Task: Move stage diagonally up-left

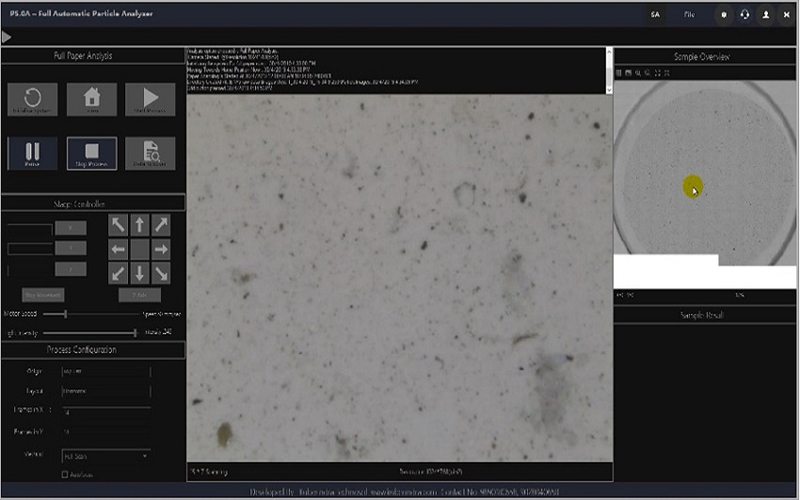Action: [118, 225]
